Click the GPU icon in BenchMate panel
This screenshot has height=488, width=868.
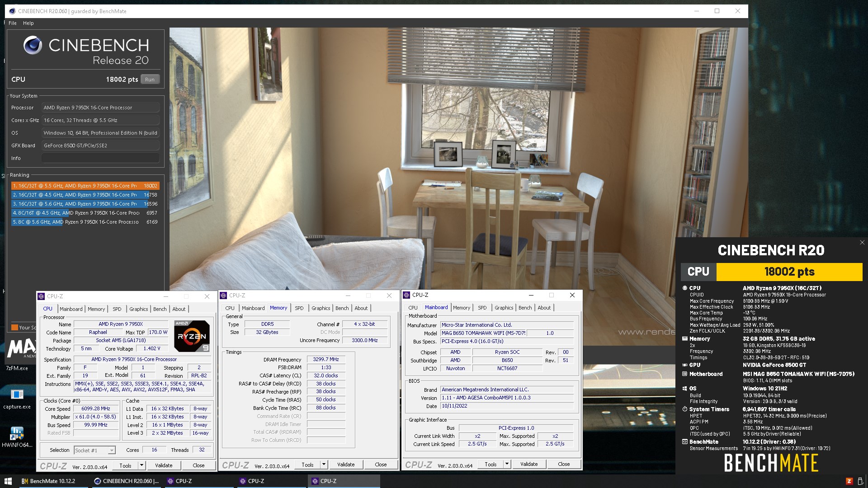[x=684, y=365]
